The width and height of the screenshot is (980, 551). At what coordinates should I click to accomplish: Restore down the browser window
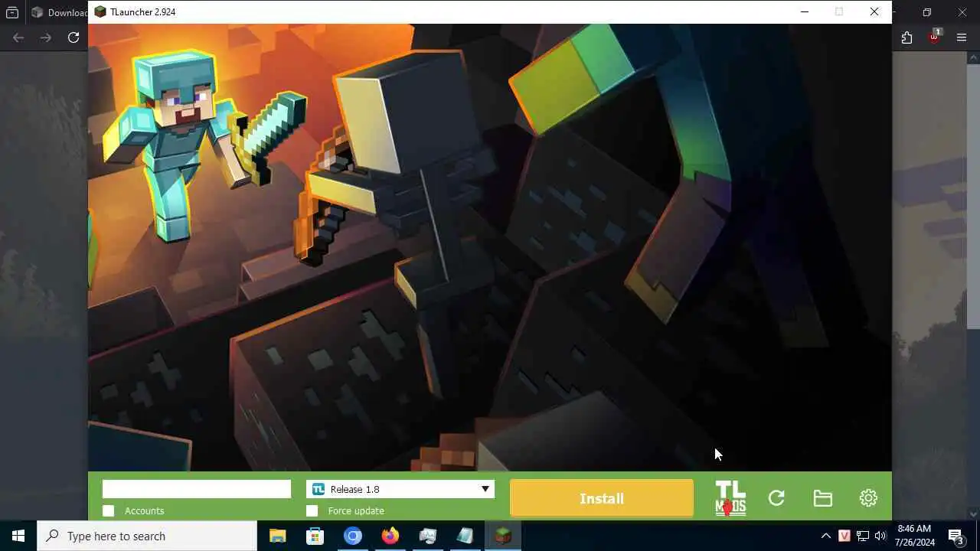click(927, 12)
